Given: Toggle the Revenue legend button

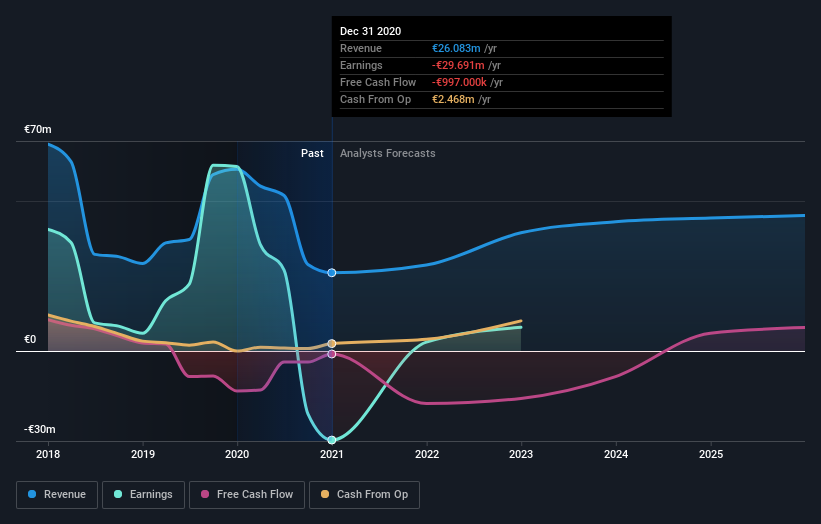Looking at the screenshot, I should click(57, 495).
